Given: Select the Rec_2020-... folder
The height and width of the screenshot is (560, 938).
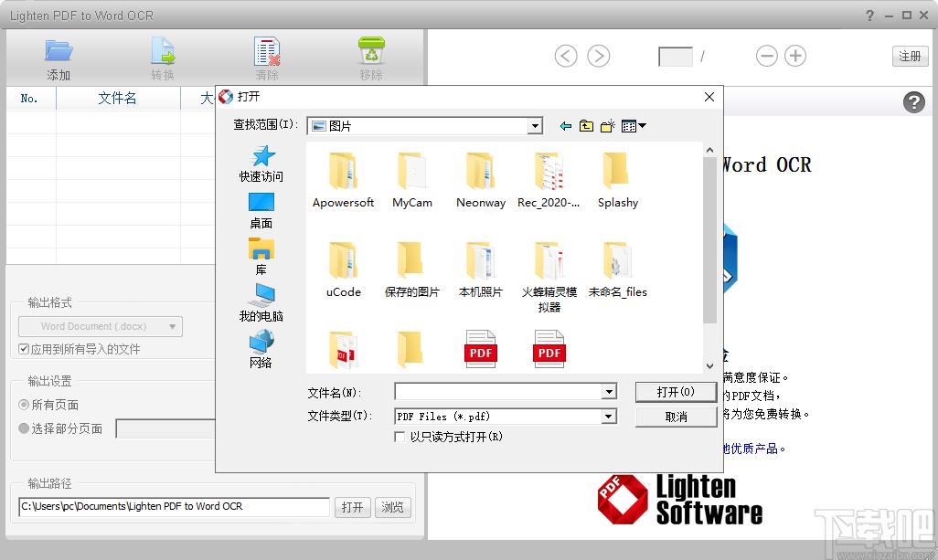Looking at the screenshot, I should [x=549, y=179].
